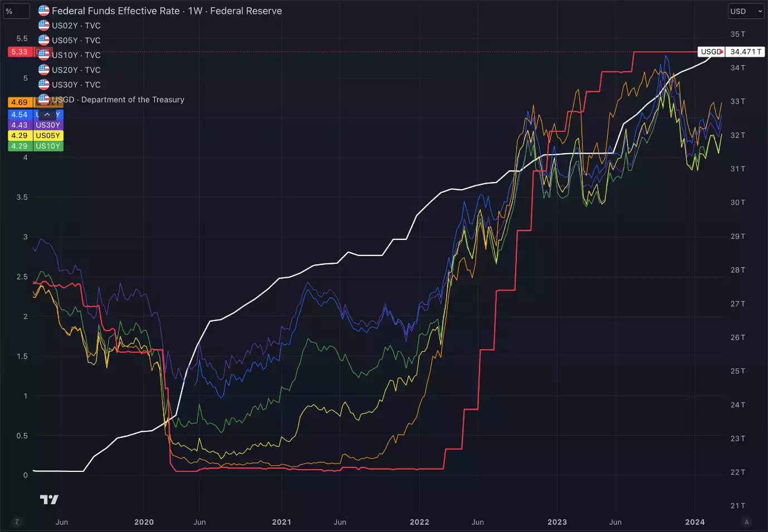768x532 pixels.
Task: Click the 26 T right-axis label
Action: tap(738, 337)
